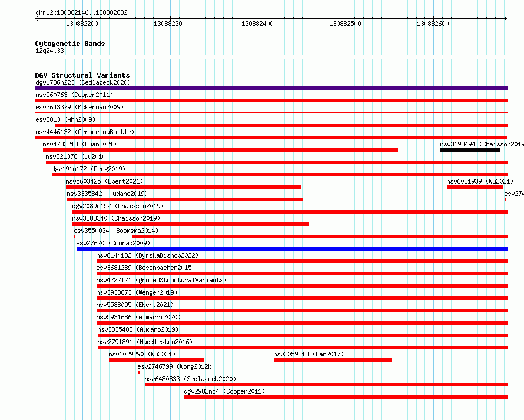
Task: Select the 12q24.33 band label
Action: pyautogui.click(x=49, y=51)
